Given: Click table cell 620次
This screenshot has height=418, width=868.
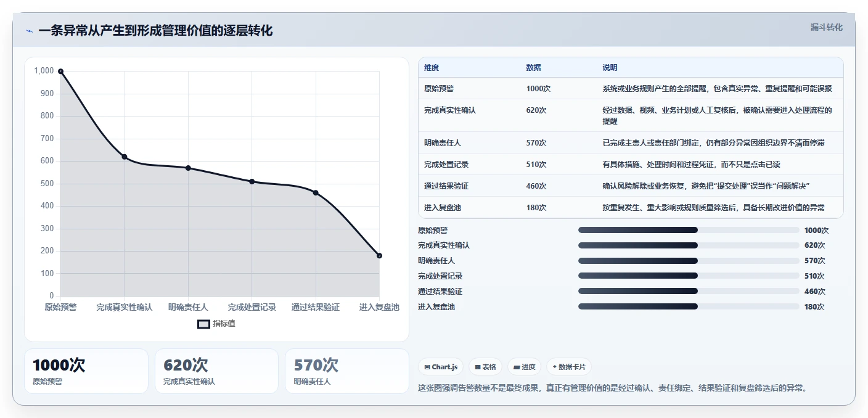Looking at the screenshot, I should (x=536, y=110).
